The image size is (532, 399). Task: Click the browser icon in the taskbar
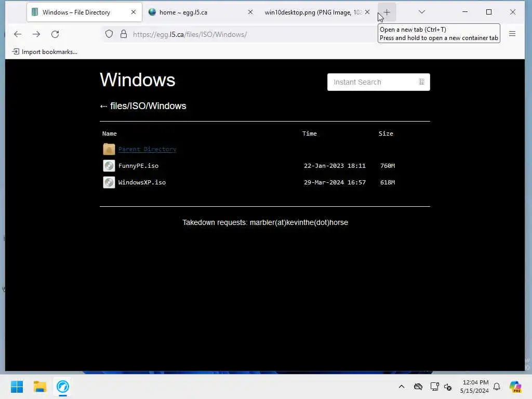pyautogui.click(x=63, y=387)
